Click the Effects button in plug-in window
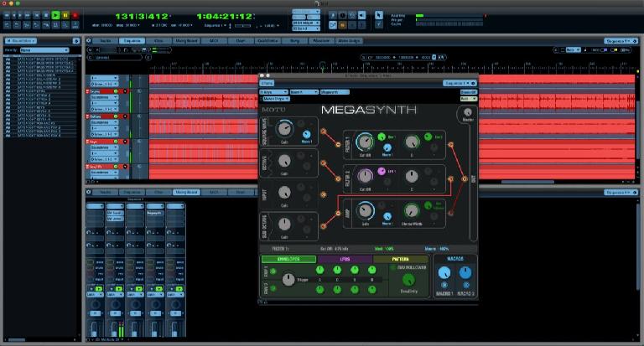Screen dimensions: 644x346 pyautogui.click(x=267, y=83)
